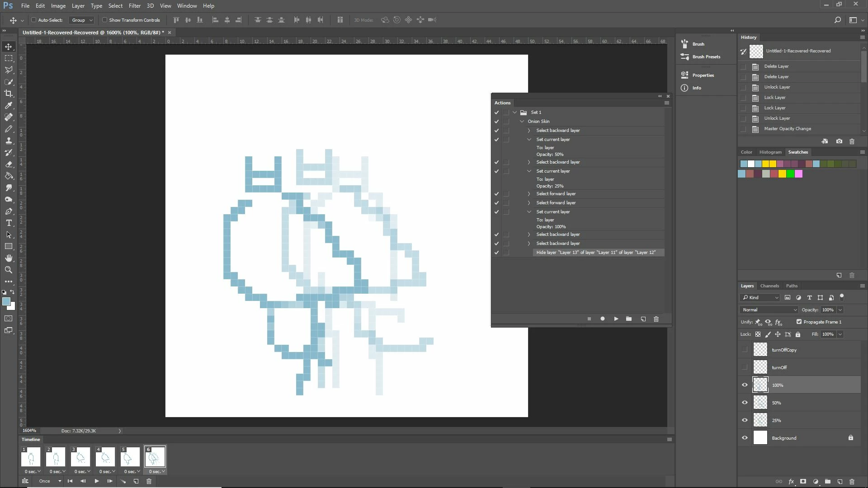Enable Auto-Select checkbox
868x488 pixels.
(x=34, y=20)
